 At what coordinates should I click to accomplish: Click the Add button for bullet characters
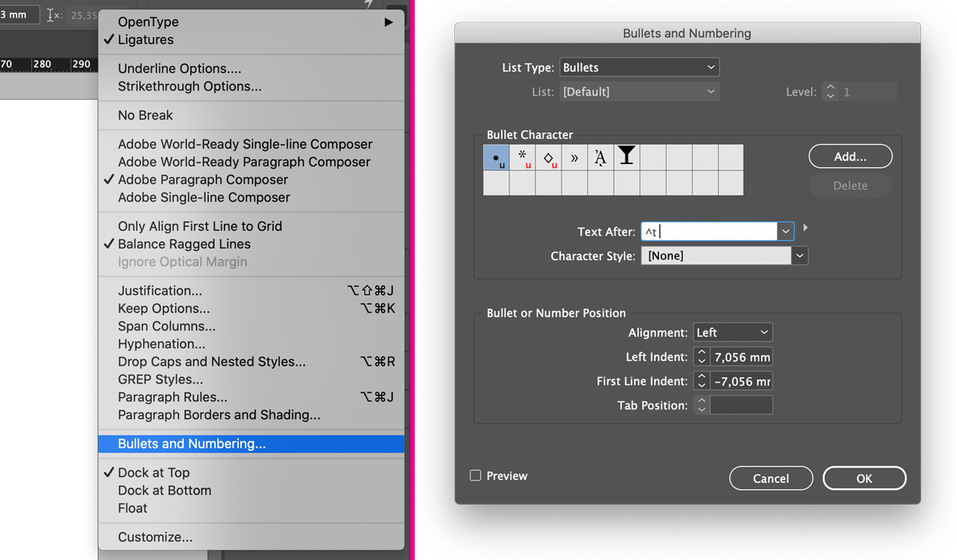[x=850, y=156]
